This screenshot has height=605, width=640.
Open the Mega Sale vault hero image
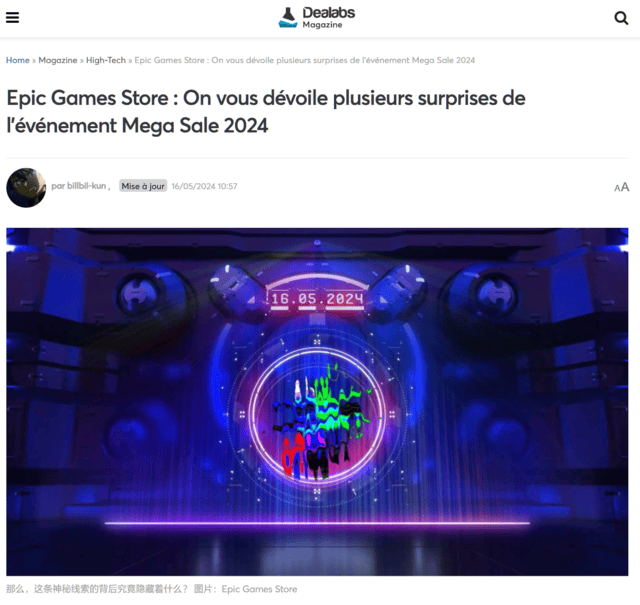pos(317,402)
